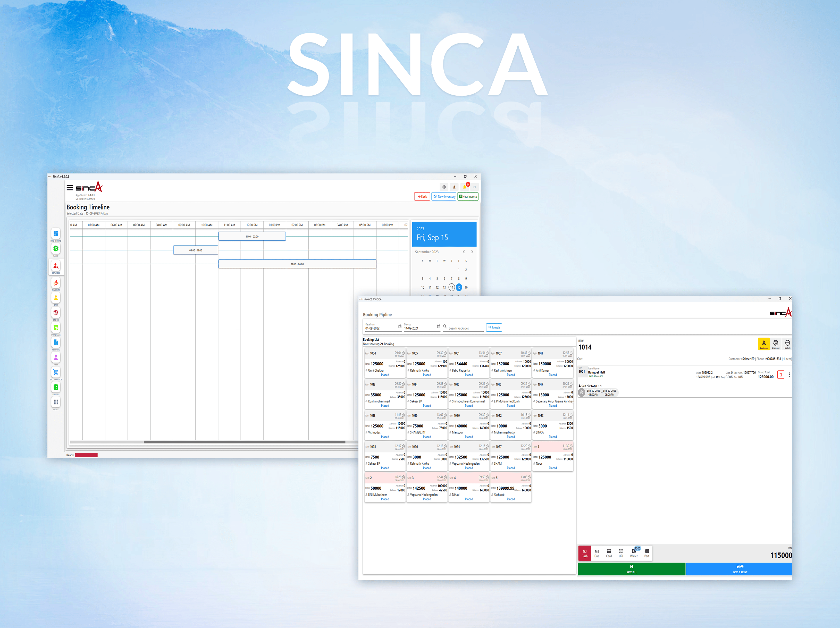The height and width of the screenshot is (628, 840).
Task: Click the New Invoice button
Action: pyautogui.click(x=468, y=197)
